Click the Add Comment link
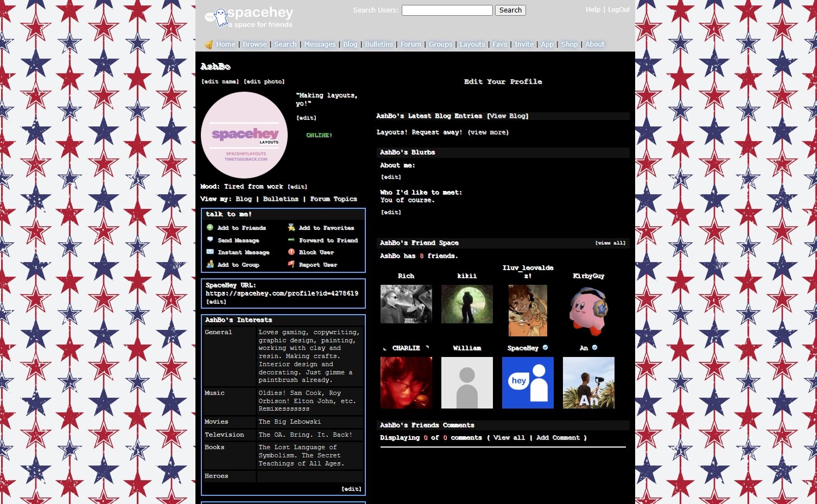Image resolution: width=817 pixels, height=504 pixels. click(558, 438)
